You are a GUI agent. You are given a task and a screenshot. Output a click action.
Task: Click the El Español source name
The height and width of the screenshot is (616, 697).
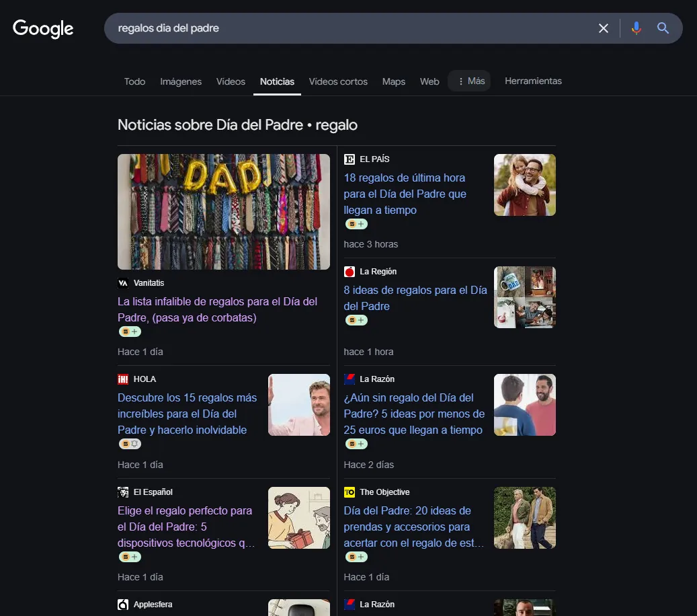(x=153, y=492)
